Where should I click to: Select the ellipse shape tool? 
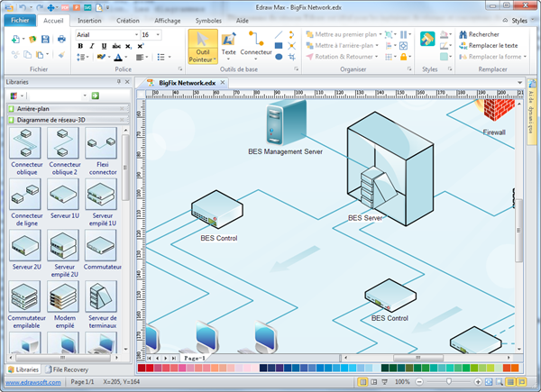pos(279,57)
